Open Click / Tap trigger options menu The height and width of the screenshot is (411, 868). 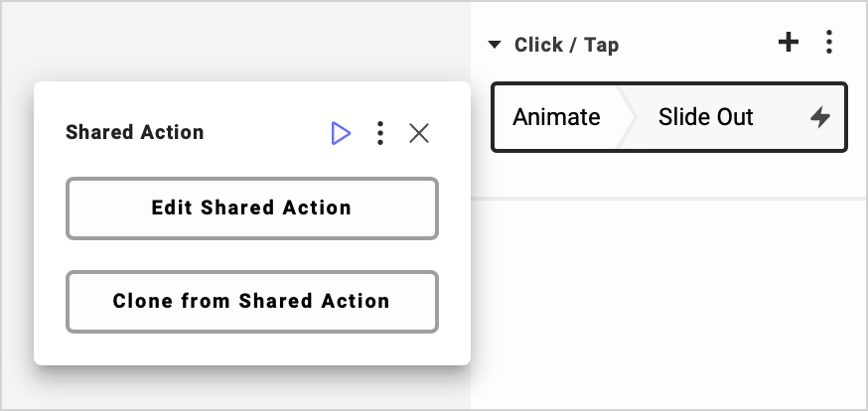click(829, 43)
